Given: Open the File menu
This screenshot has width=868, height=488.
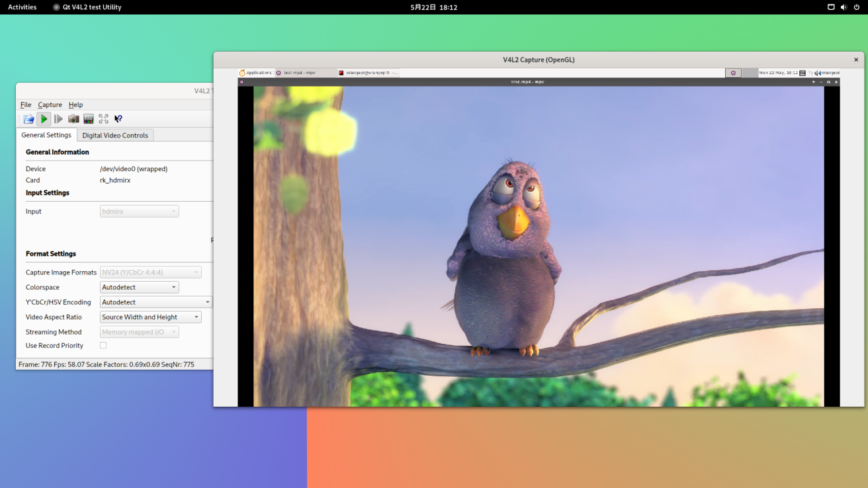Looking at the screenshot, I should 26,104.
